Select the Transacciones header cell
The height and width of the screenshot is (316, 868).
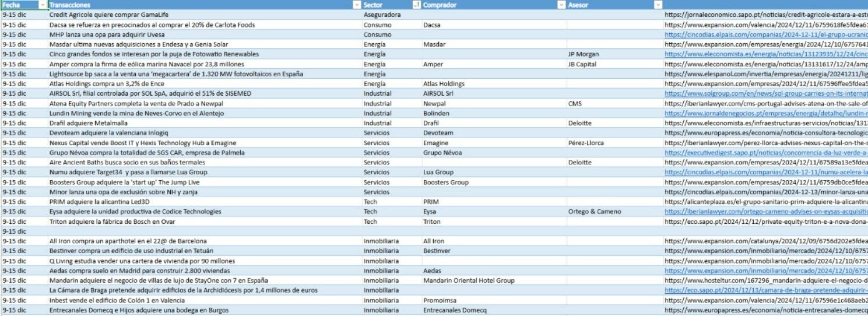pos(205,5)
